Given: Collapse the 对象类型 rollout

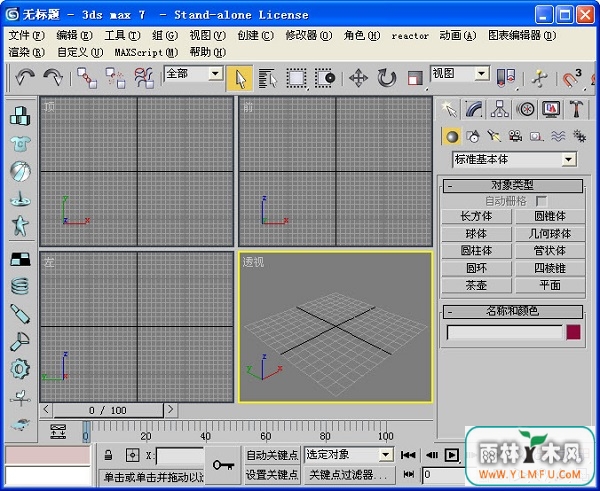Looking at the screenshot, I should pyautogui.click(x=513, y=186).
